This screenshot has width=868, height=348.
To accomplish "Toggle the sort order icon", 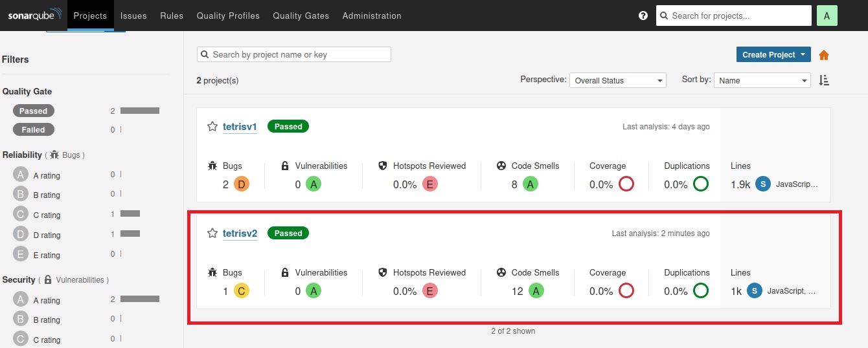I will [824, 80].
